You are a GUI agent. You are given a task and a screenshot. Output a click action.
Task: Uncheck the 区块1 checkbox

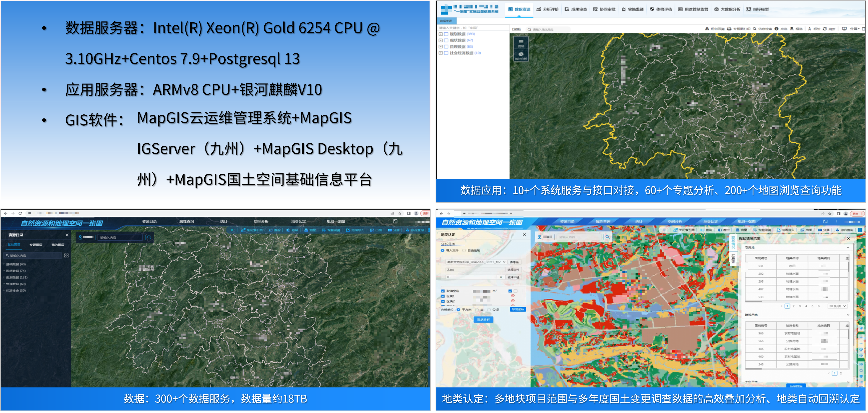[443, 296]
